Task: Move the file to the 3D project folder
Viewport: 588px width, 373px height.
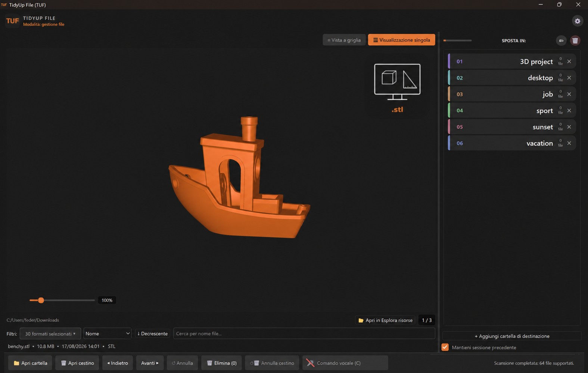Action: pyautogui.click(x=511, y=61)
